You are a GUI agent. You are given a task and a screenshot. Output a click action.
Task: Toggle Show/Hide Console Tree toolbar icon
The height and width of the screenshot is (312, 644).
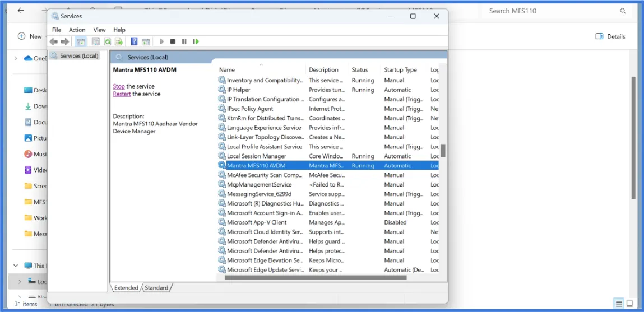coord(81,41)
